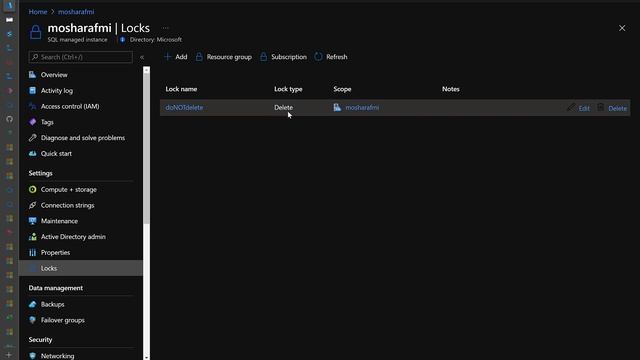Click the sidebar vertical scrollbar thumb
Image resolution: width=640 pixels, height=360 pixels.
tap(147, 148)
